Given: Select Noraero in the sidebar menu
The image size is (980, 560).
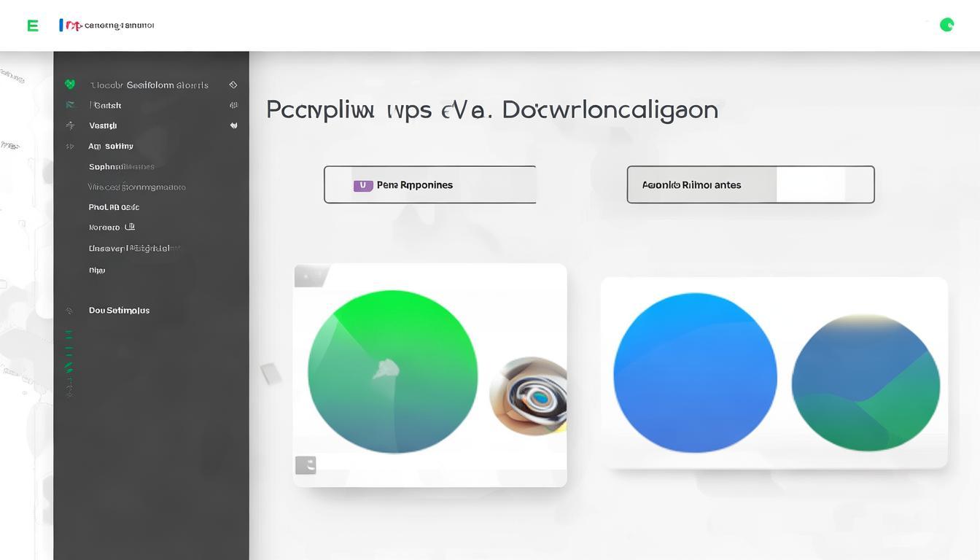Looking at the screenshot, I should [x=104, y=227].
